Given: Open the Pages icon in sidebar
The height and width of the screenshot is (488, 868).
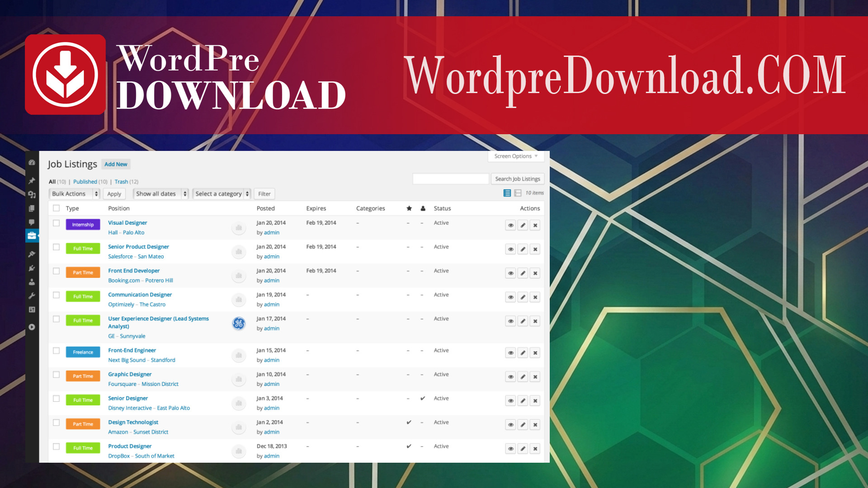Looking at the screenshot, I should coord(32,208).
